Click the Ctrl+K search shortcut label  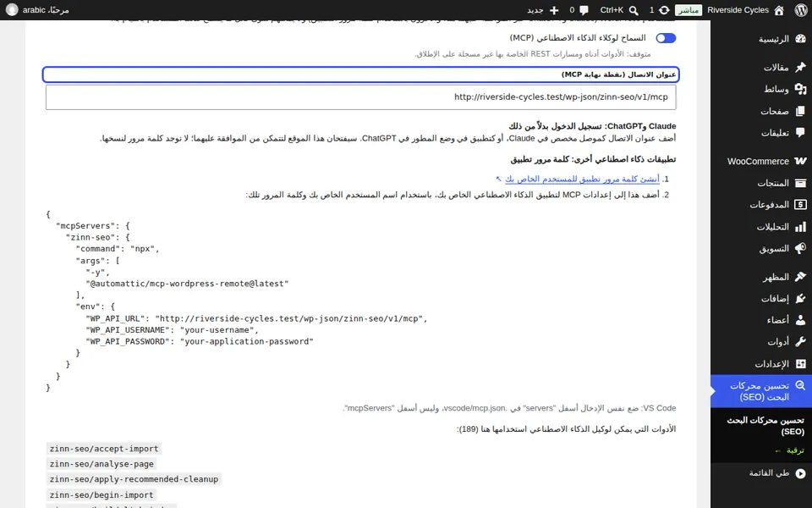coord(612,10)
